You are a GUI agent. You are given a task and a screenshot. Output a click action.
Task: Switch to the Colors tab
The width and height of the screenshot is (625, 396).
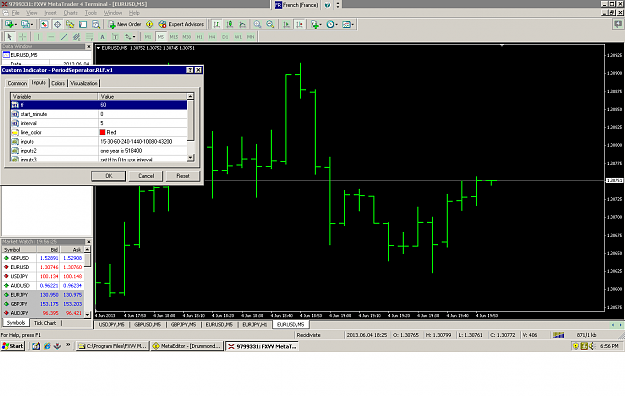pyautogui.click(x=58, y=83)
